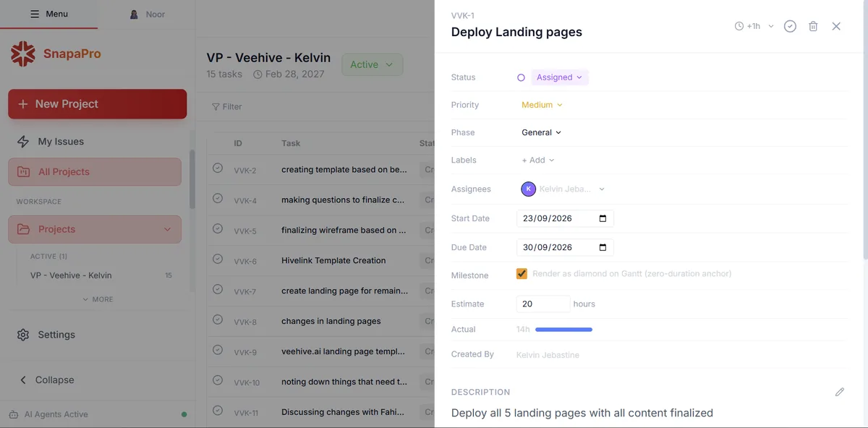Mark VVK-8 task complete

click(x=218, y=320)
